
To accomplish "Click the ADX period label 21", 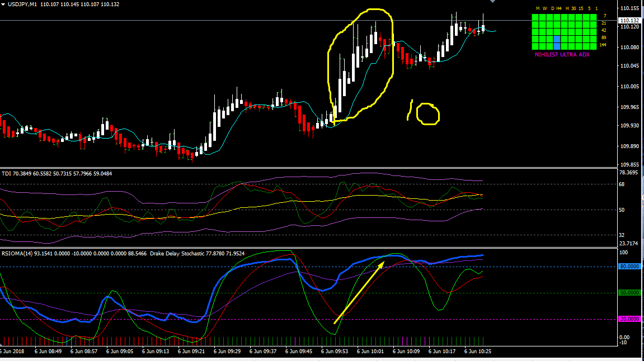I will [604, 23].
